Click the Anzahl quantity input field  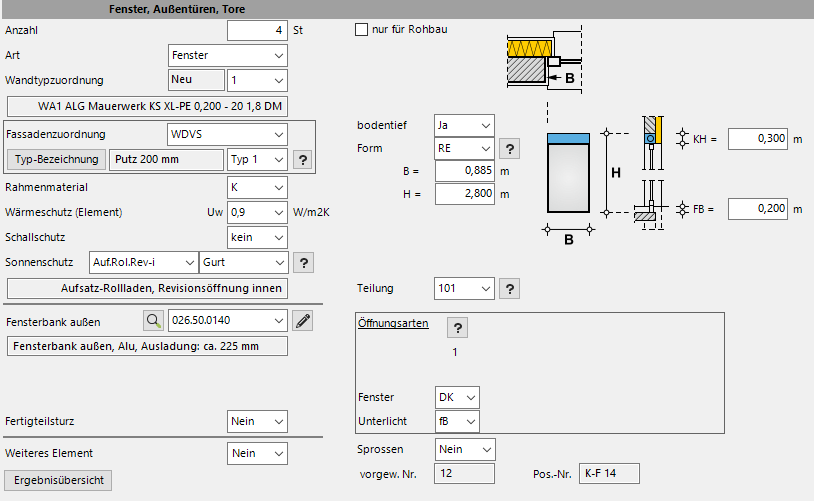[257, 31]
